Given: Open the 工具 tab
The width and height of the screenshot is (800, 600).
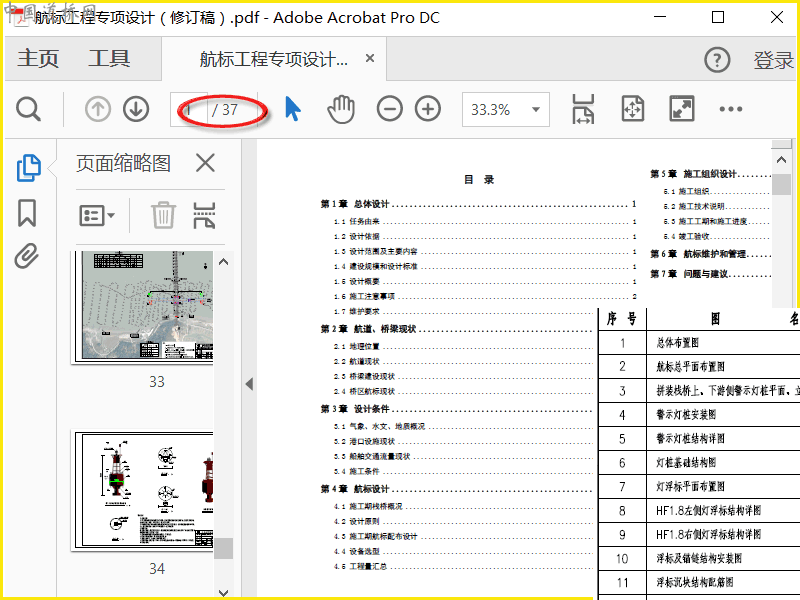Looking at the screenshot, I should pyautogui.click(x=109, y=58).
